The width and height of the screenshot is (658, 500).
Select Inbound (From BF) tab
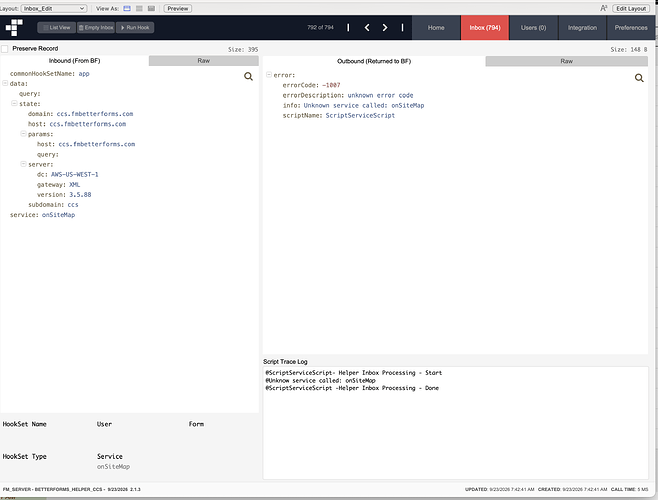coord(75,61)
